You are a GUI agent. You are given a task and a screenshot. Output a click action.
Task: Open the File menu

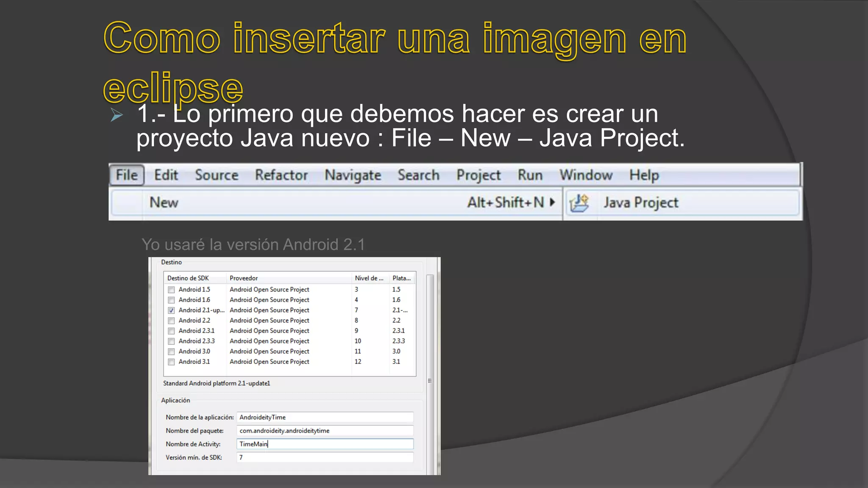point(127,175)
